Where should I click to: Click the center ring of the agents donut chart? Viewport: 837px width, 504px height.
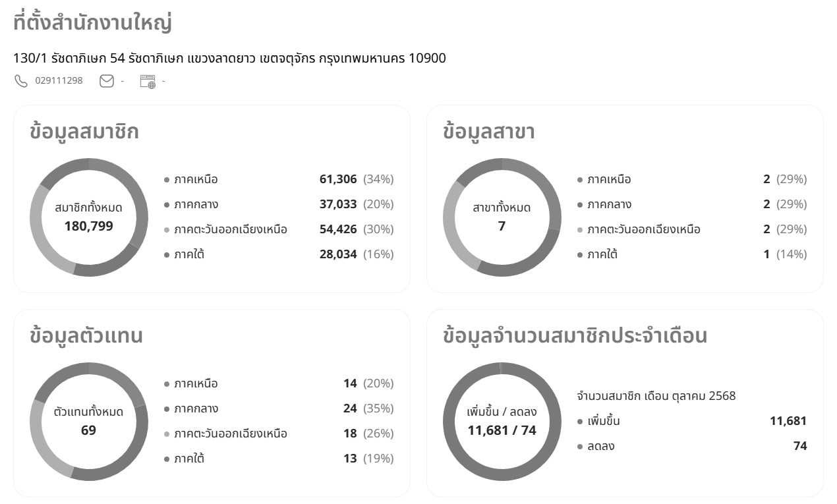89,421
